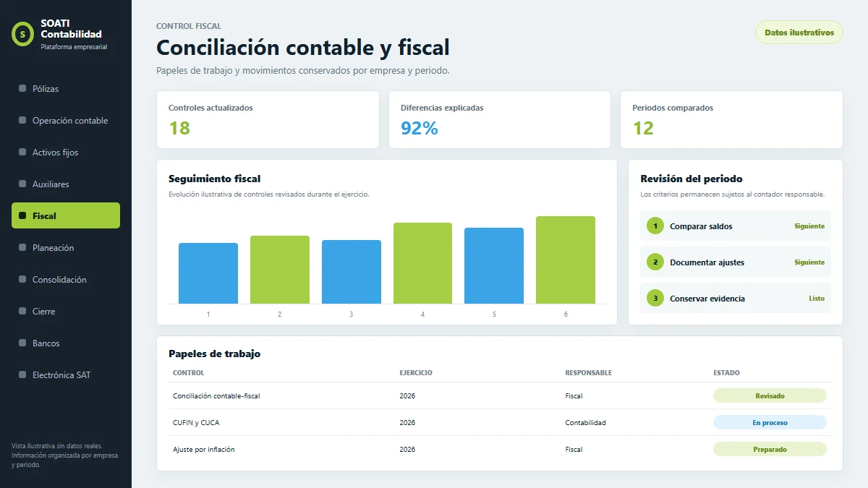Click the Preparado status pill

tap(770, 449)
